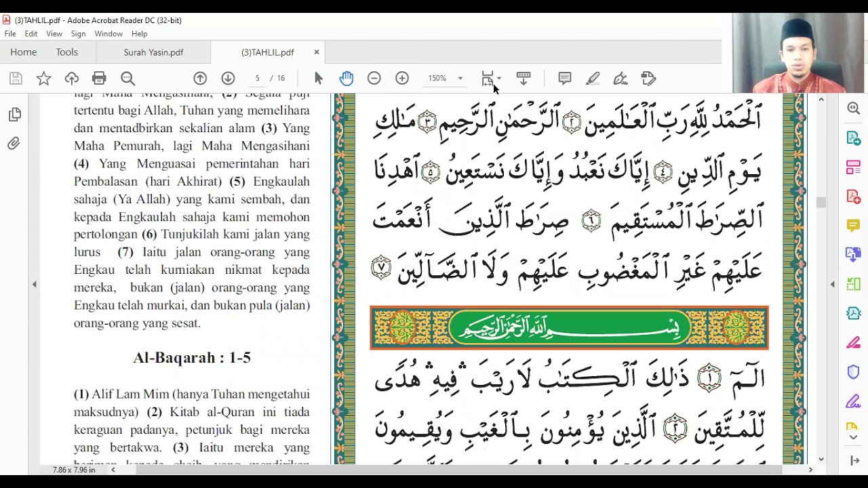Collapse left navigation pane arrow
The width and height of the screenshot is (868, 488).
coord(34,284)
